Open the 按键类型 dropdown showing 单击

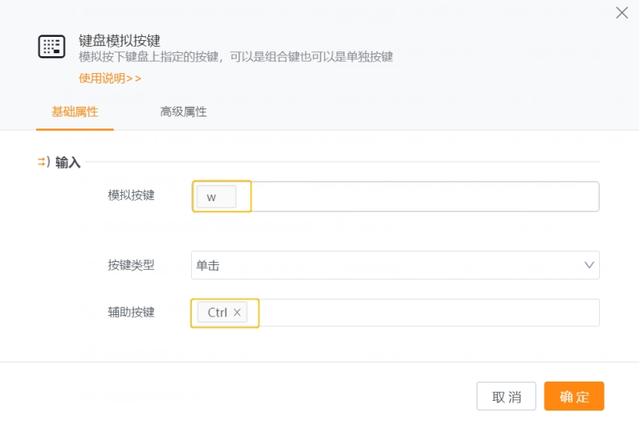click(x=395, y=265)
